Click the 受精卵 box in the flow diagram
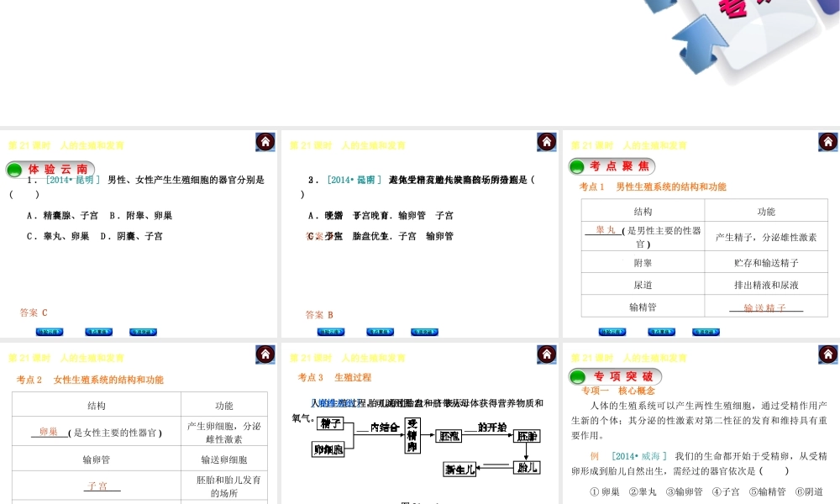The height and width of the screenshot is (504, 840). pyautogui.click(x=412, y=435)
